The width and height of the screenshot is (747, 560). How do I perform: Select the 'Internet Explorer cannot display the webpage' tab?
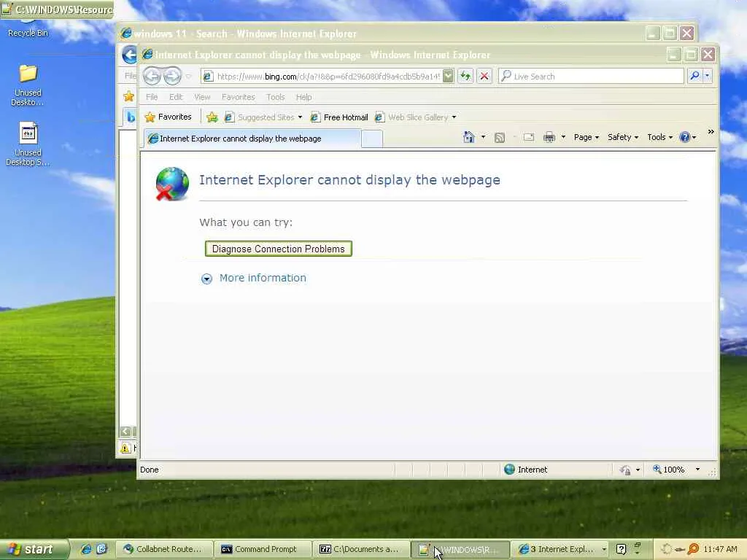(x=252, y=139)
